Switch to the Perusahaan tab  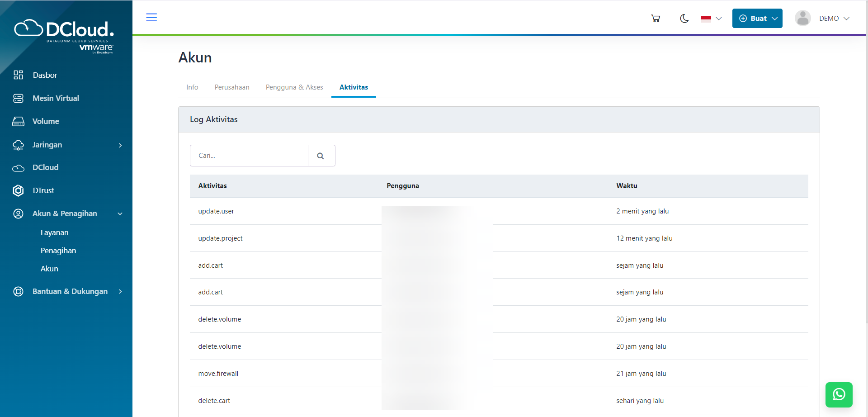[232, 87]
